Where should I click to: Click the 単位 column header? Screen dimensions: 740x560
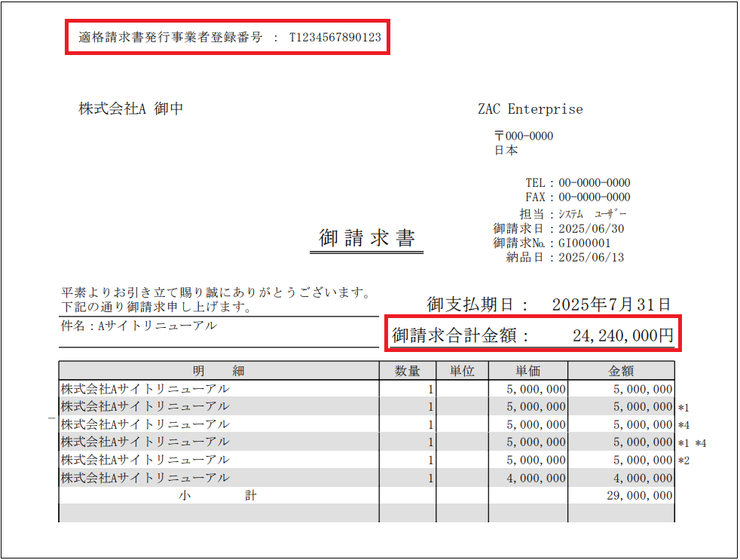click(462, 371)
